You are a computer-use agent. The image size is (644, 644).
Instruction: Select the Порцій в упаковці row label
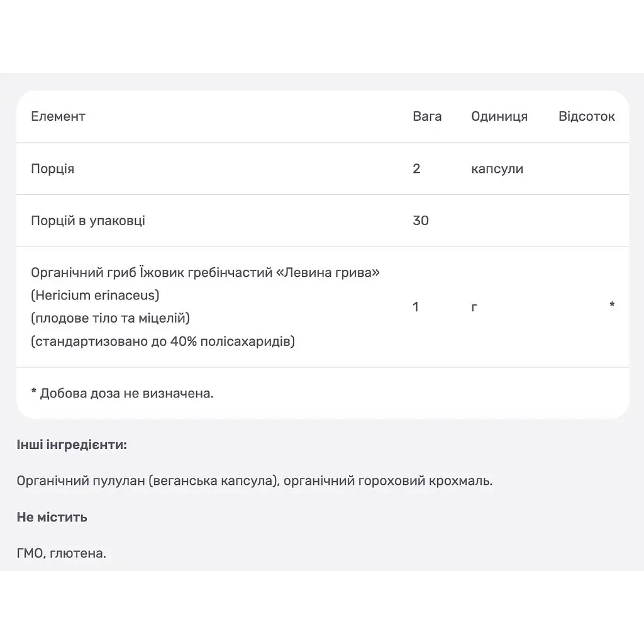tap(88, 221)
